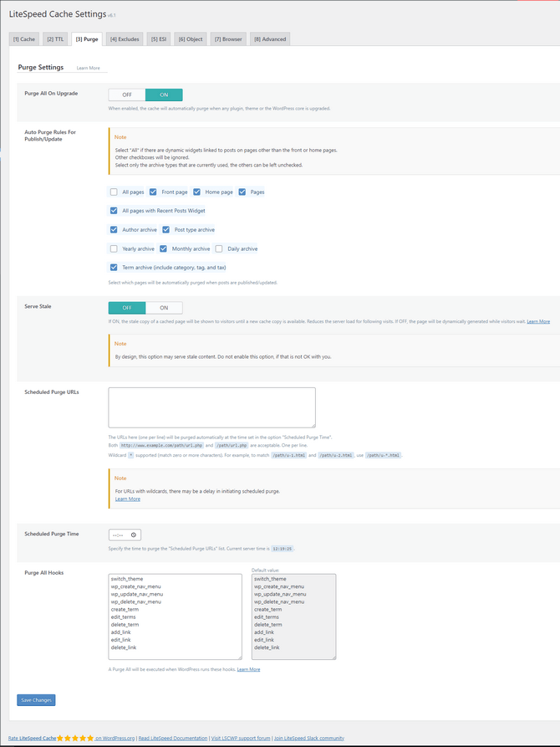Screen dimensions: 560x747
Task: Uncheck the Front page checkbox
Action: (x=153, y=192)
